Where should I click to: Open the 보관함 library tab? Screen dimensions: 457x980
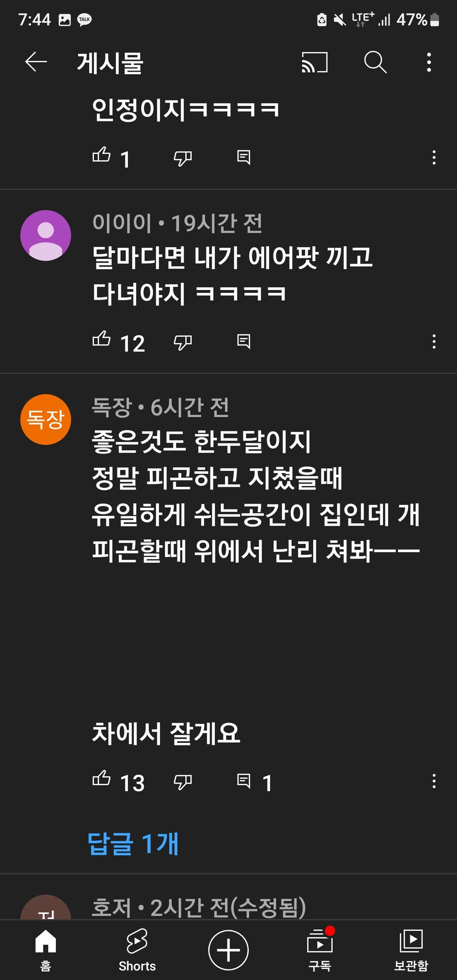click(411, 950)
